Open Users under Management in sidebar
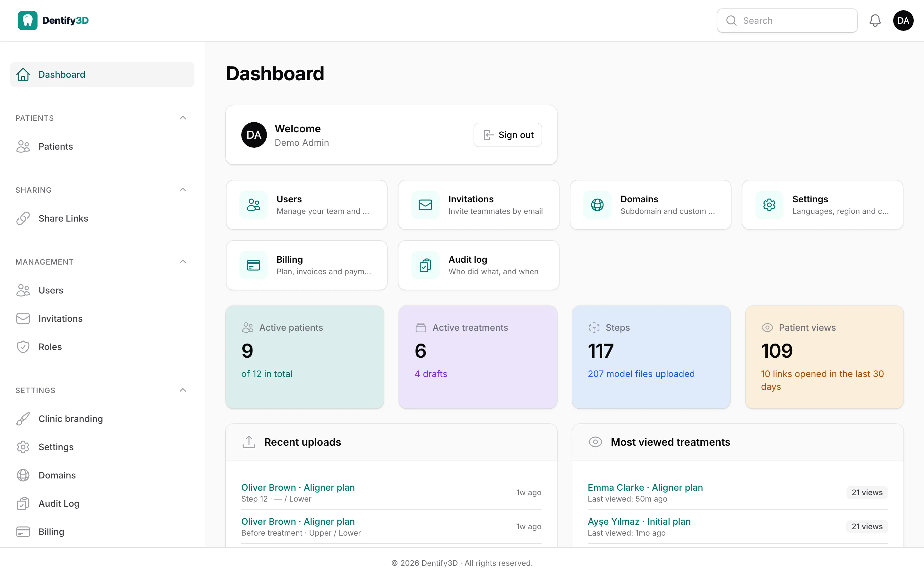 102,290
